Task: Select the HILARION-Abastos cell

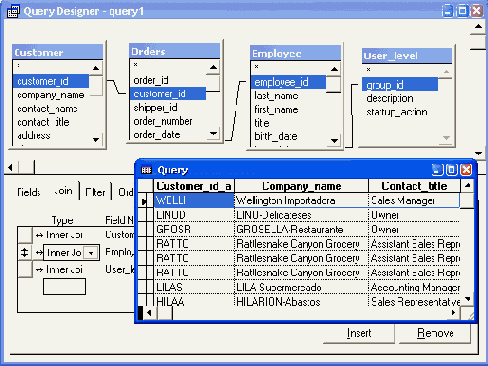Action: click(301, 301)
